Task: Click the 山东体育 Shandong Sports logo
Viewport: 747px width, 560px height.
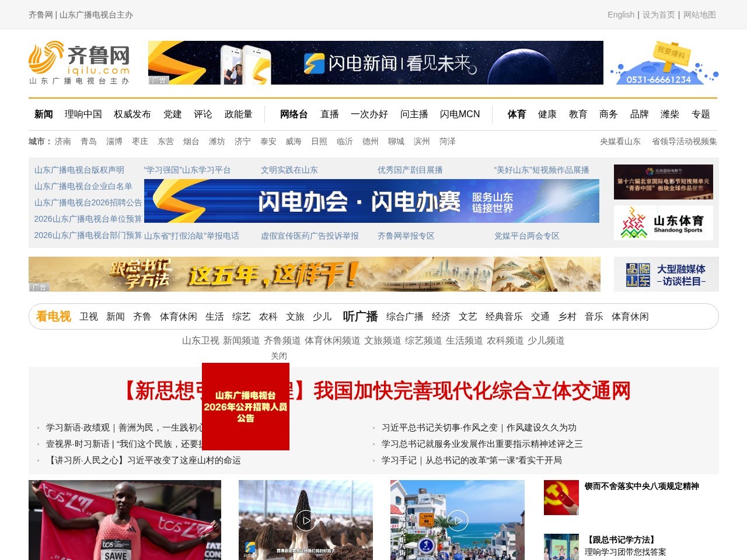Action: coord(664,222)
